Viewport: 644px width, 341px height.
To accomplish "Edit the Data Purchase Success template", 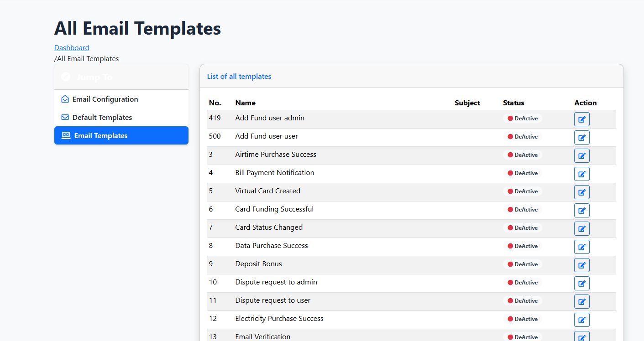I will pos(581,247).
